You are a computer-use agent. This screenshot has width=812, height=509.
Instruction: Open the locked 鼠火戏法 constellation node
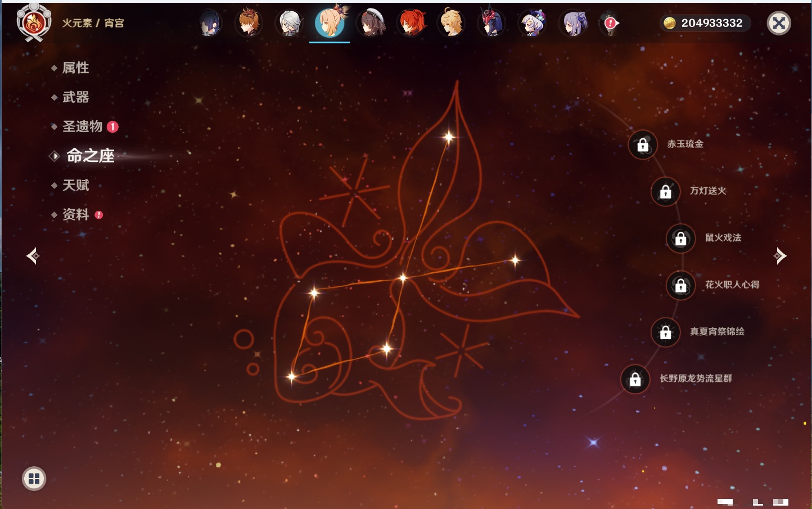coord(681,238)
